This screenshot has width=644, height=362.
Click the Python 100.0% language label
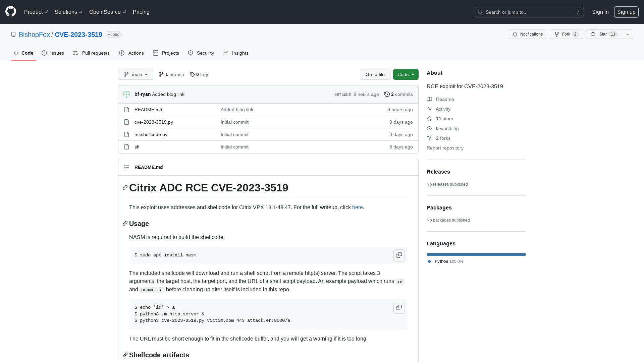click(445, 261)
